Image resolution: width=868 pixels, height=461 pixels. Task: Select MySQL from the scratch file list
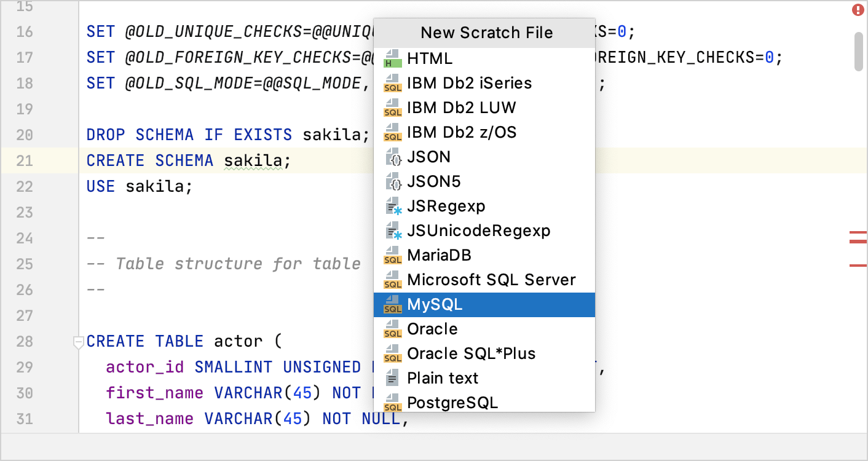click(435, 305)
